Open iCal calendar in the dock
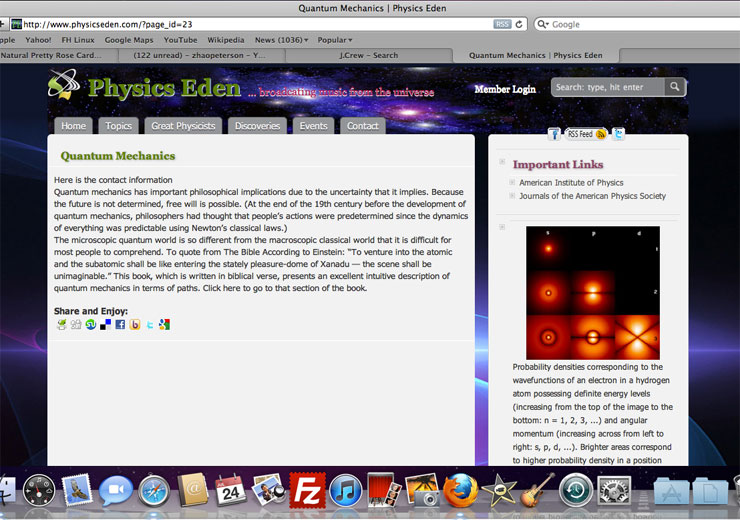This screenshot has height=520, width=740. tap(231, 491)
